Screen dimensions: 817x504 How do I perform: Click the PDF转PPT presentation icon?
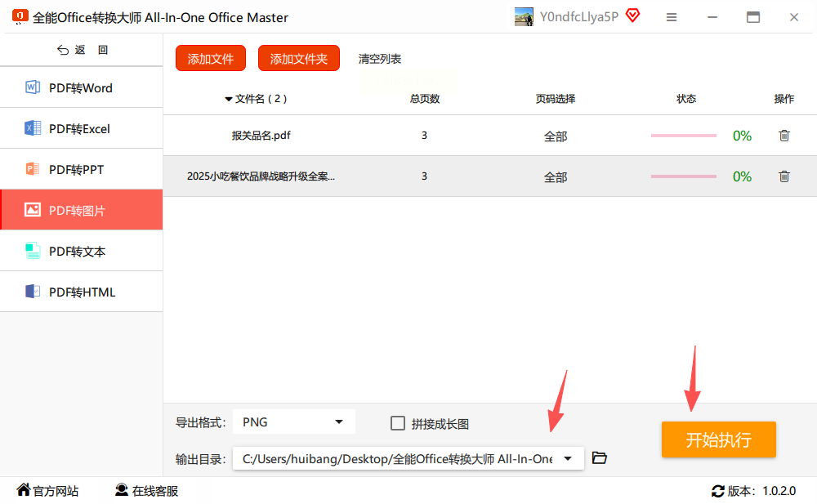point(33,169)
